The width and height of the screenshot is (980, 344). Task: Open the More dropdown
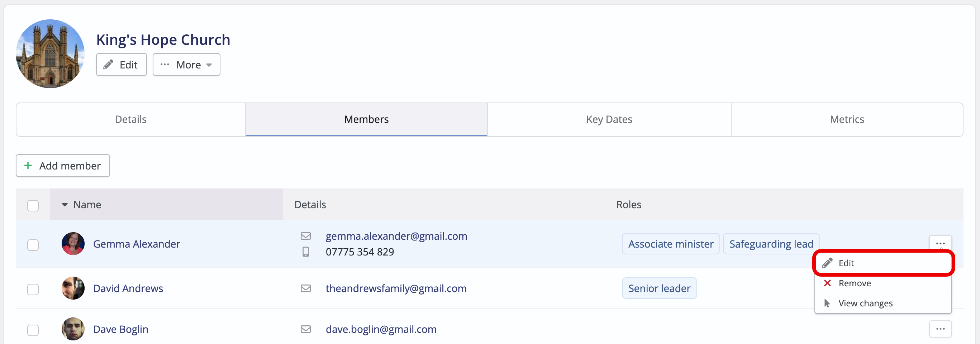(186, 64)
